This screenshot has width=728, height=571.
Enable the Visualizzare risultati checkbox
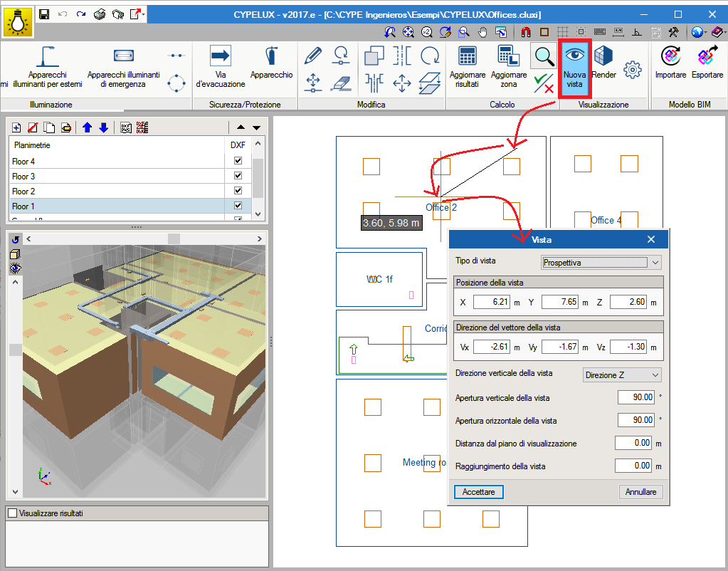click(13, 513)
